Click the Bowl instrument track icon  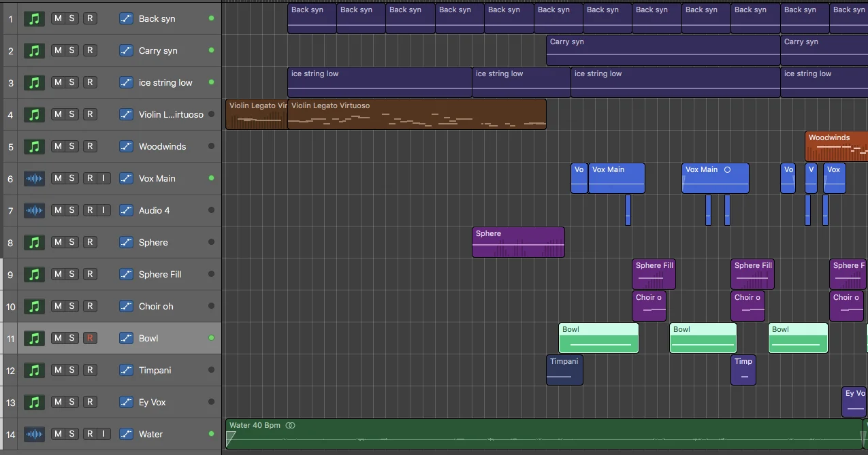(34, 338)
